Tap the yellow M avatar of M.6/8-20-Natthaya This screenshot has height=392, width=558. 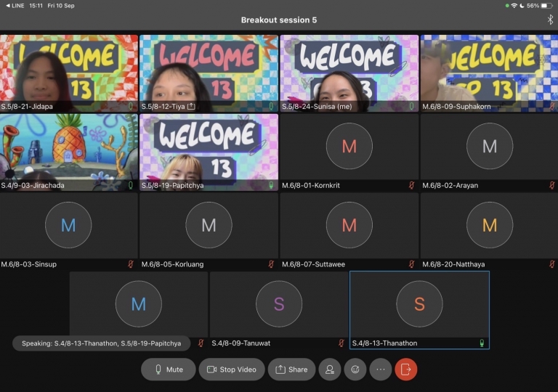pyautogui.click(x=490, y=225)
